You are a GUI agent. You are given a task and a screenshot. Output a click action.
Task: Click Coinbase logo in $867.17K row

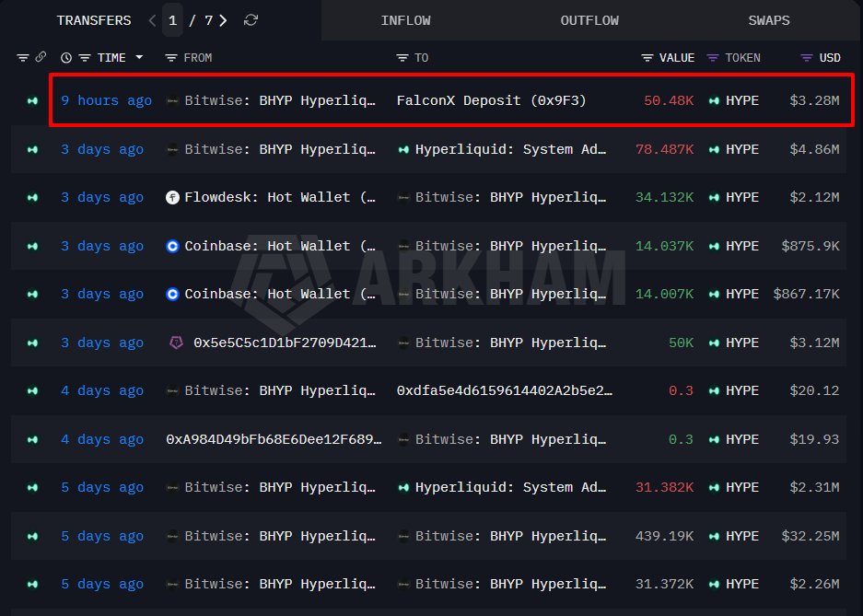pyautogui.click(x=172, y=294)
